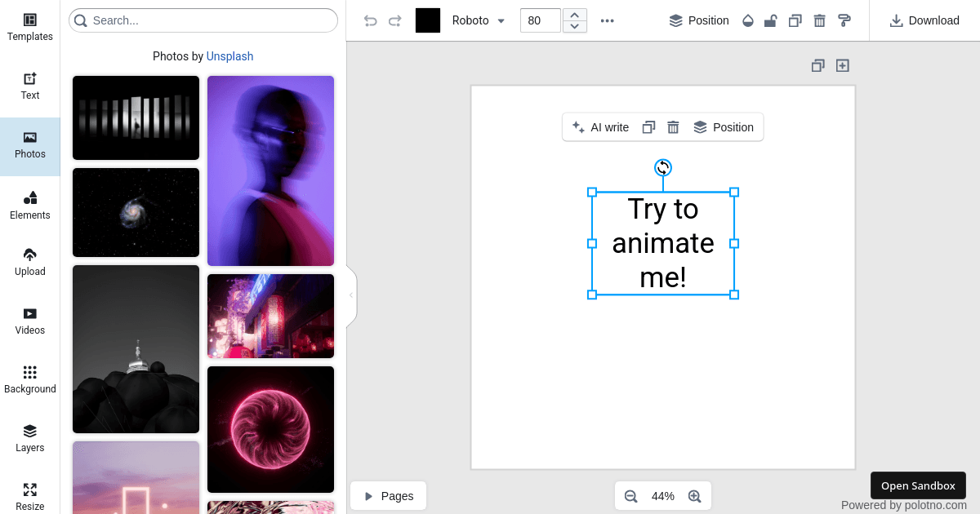This screenshot has height=514, width=980.
Task: Switch to the Elements tab
Action: (29, 206)
